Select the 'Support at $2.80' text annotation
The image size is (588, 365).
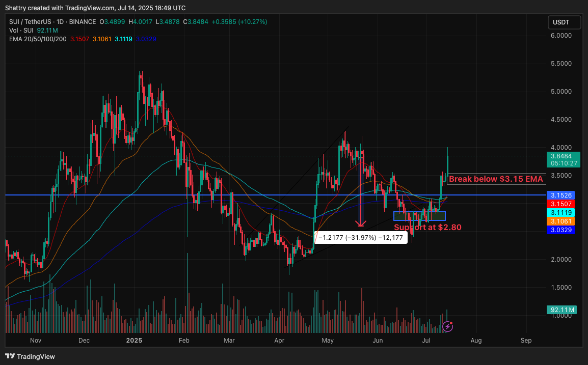tap(428, 227)
